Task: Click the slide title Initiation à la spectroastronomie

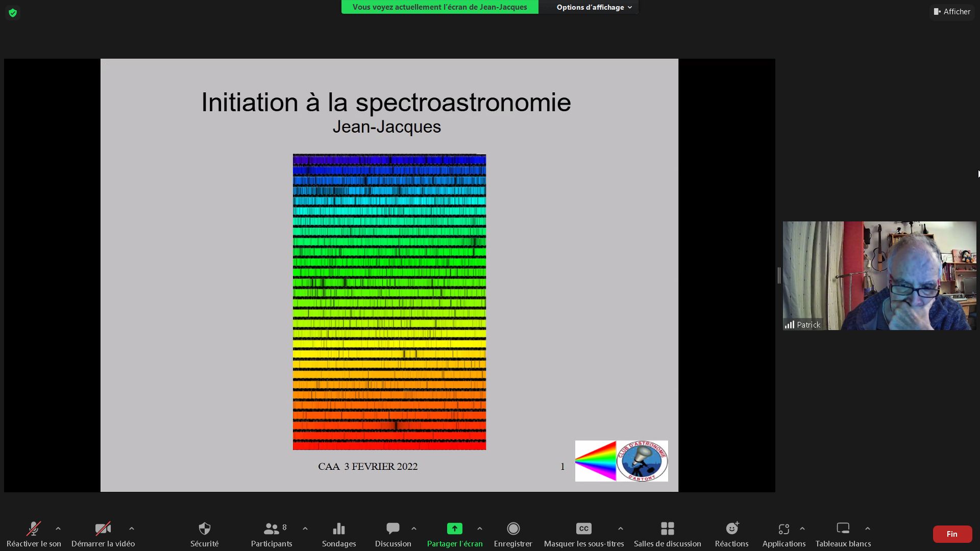Action: [x=386, y=102]
